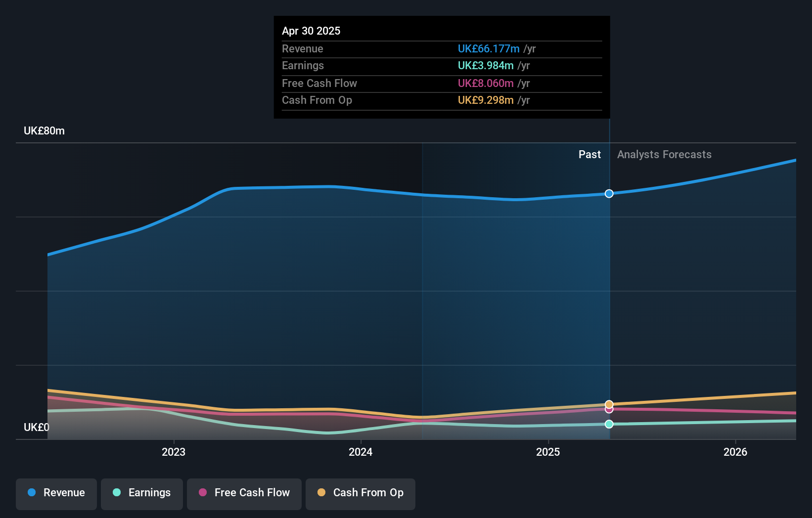Click the blue Revenue legend dot icon
This screenshot has width=812, height=518.
31,493
